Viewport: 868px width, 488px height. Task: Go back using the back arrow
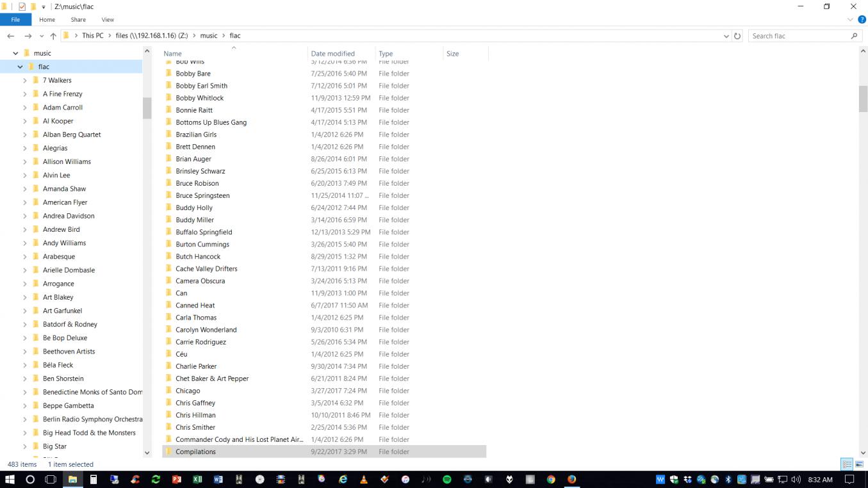tap(11, 36)
